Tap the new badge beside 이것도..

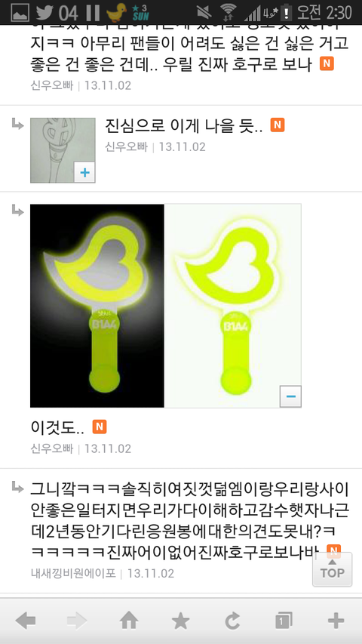[100, 427]
